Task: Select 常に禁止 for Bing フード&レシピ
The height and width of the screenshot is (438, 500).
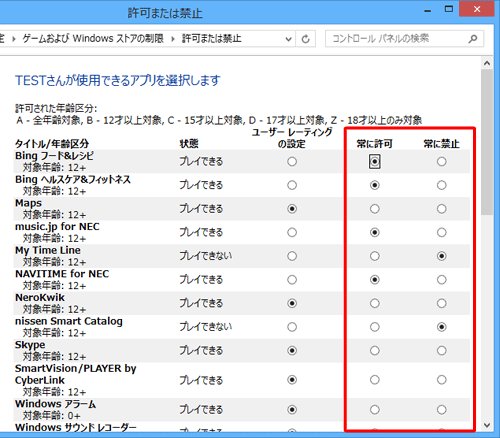Action: point(442,162)
